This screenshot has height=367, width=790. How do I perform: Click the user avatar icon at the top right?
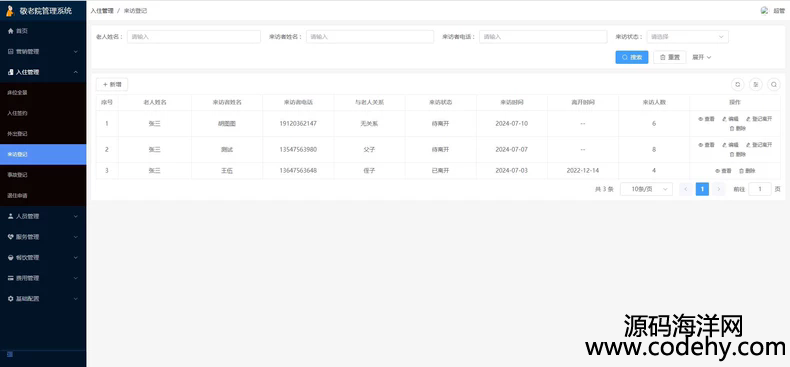(764, 10)
